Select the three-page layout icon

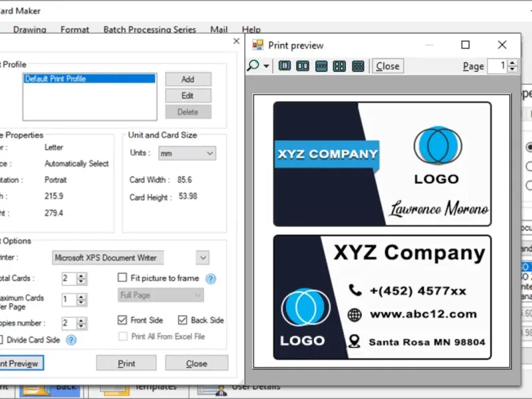321,65
